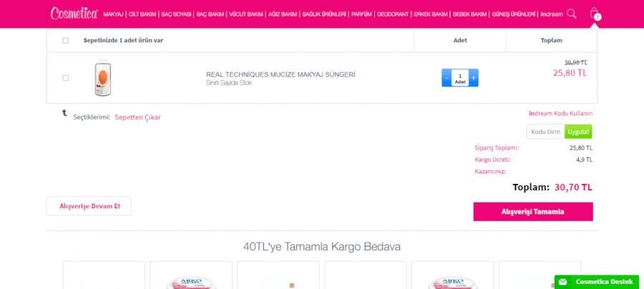
Task: Click the Kazancınız label
Action: click(x=490, y=172)
